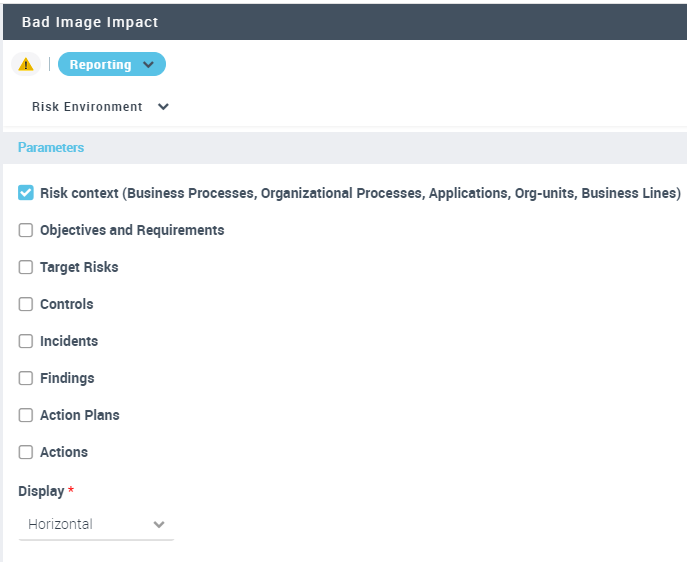The height and width of the screenshot is (562, 687).
Task: Click the Action Plans label text
Action: click(80, 415)
